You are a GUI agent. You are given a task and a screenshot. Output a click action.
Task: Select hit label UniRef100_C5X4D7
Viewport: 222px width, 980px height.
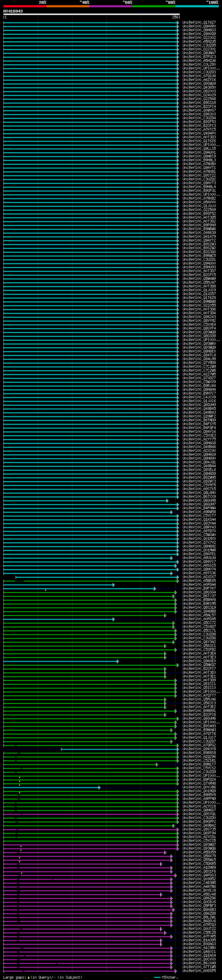coord(199,626)
